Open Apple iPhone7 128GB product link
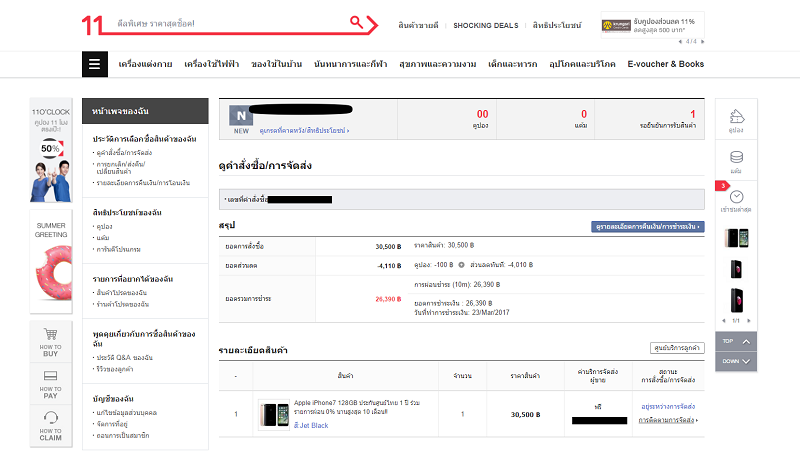 (346, 402)
